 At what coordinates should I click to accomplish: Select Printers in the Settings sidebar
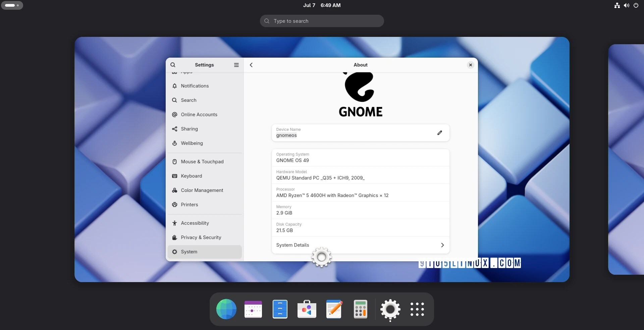205,205
